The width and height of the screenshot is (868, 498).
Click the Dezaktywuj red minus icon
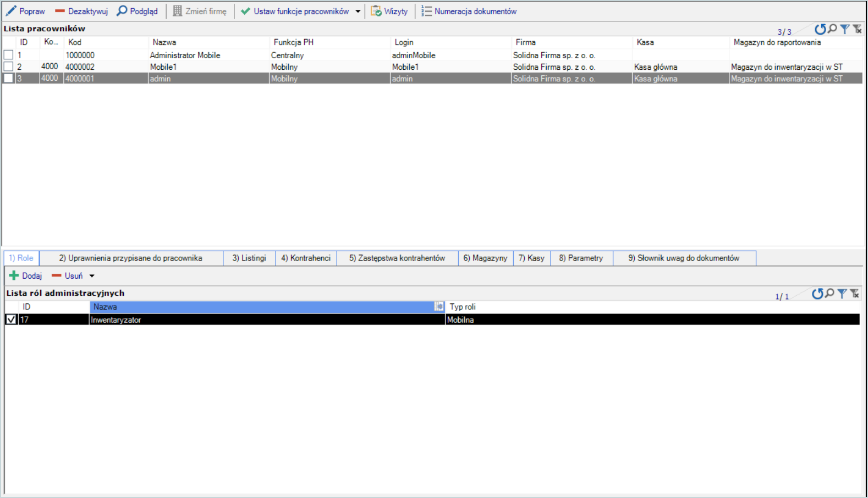pos(60,11)
